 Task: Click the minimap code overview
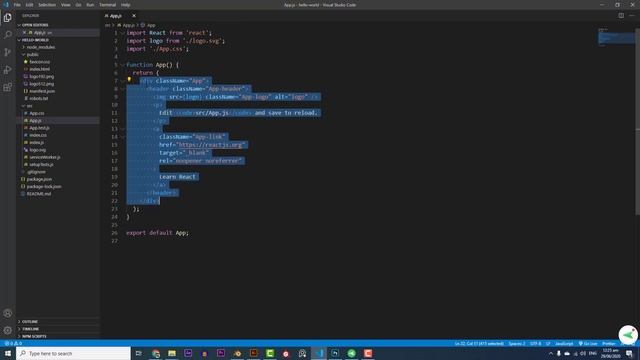616,38
